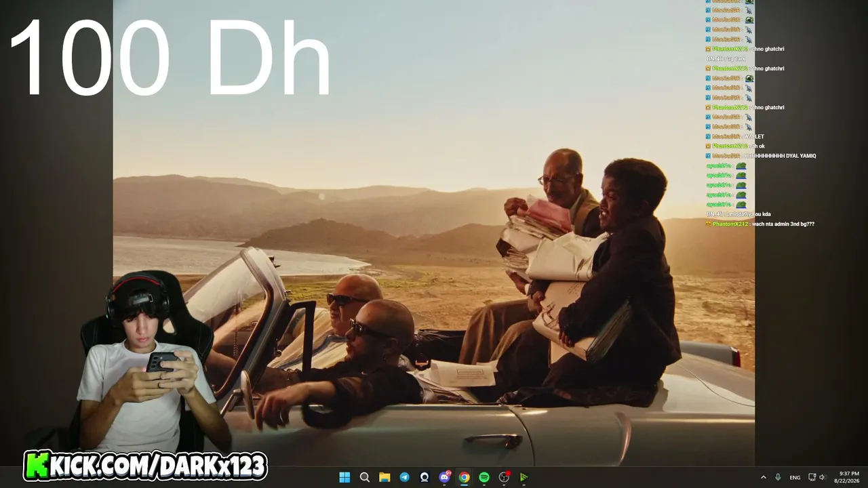The width and height of the screenshot is (868, 488).
Task: Switch the ENG input language indicator
Action: tap(795, 477)
